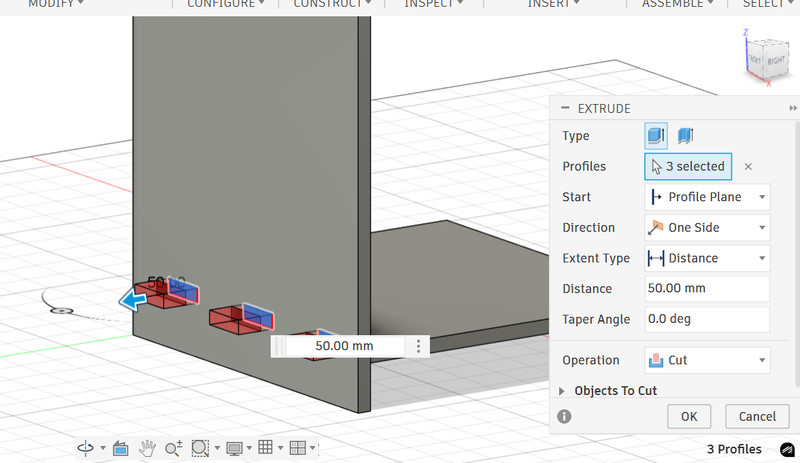The image size is (800, 463).
Task: Click the Taper Angle 0.0 deg field
Action: tap(707, 319)
